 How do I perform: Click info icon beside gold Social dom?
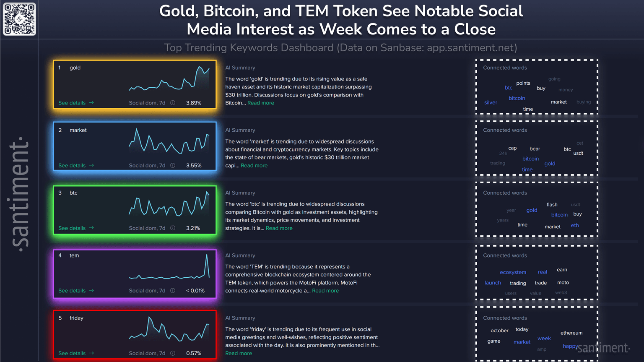(x=173, y=103)
